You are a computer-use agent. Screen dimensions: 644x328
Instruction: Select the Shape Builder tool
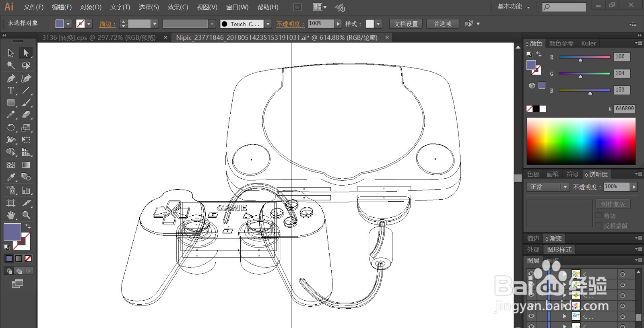(11, 152)
